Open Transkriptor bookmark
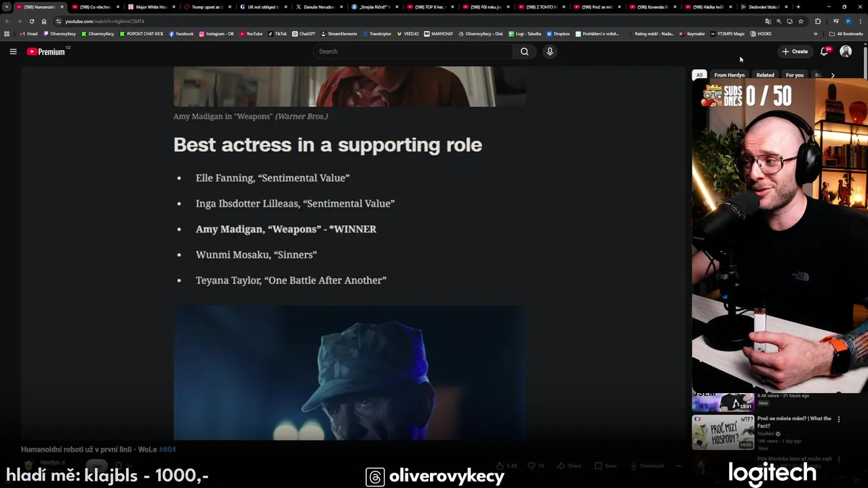This screenshot has height=488, width=868. (377, 33)
